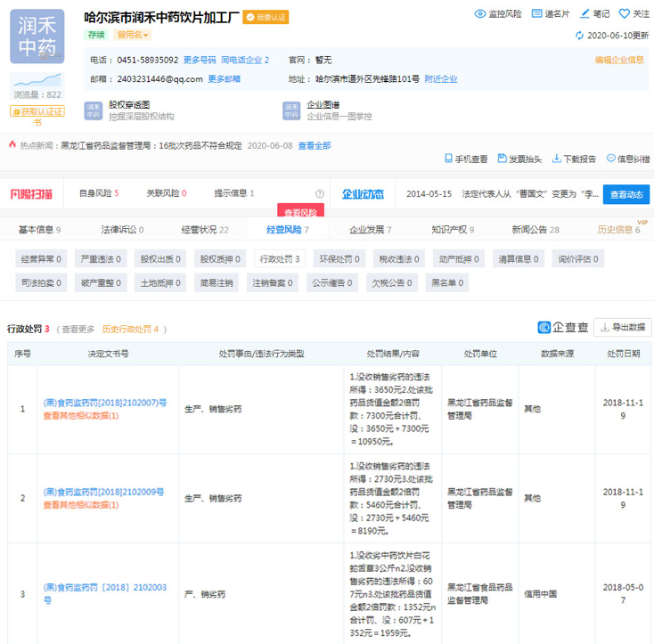The image size is (654, 644).
Task: Expand the 曾用名 dropdown
Action: click(x=132, y=35)
